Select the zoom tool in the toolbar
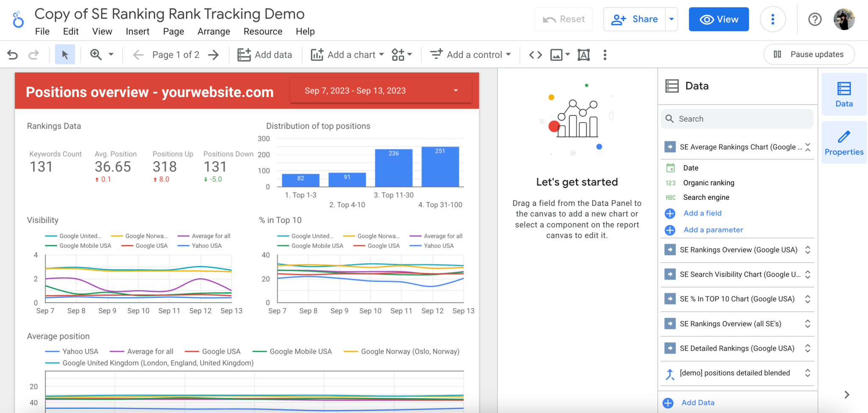Image resolution: width=868 pixels, height=413 pixels. 96,54
